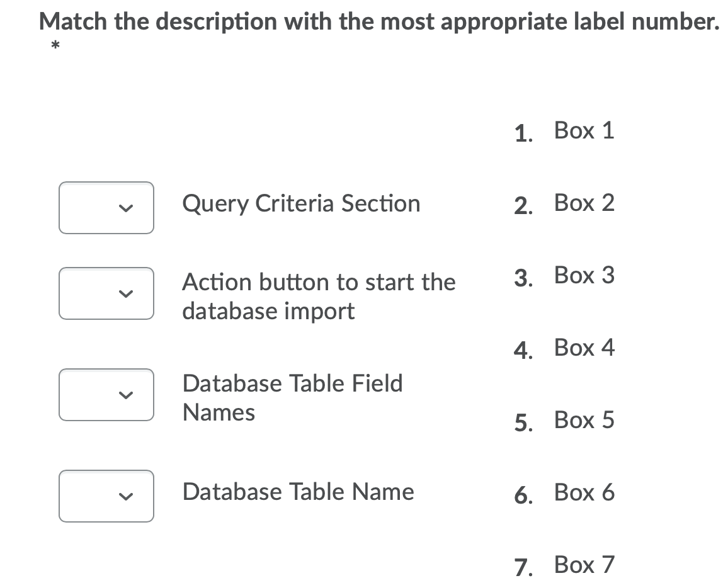Viewport: 728px width, 583px height.
Task: Select the Box 4 option
Action: 584,348
